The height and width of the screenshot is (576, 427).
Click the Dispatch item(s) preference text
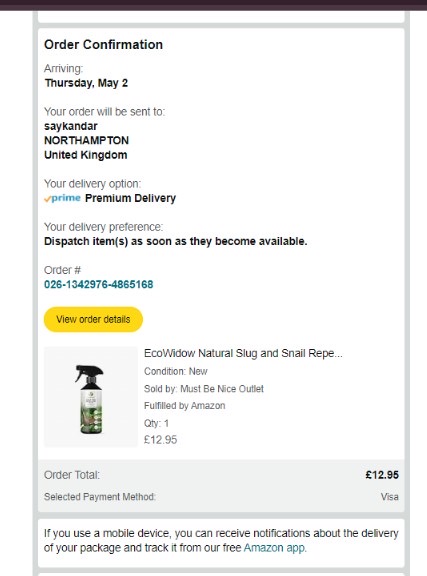(x=176, y=241)
